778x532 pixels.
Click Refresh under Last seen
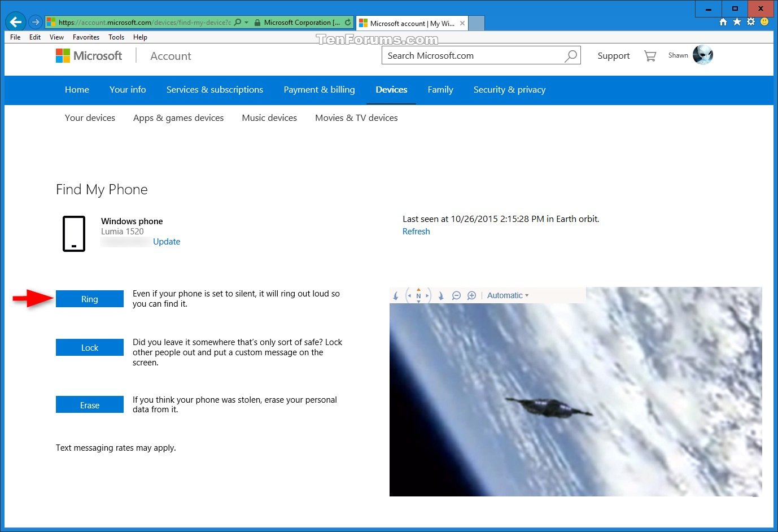tap(416, 232)
